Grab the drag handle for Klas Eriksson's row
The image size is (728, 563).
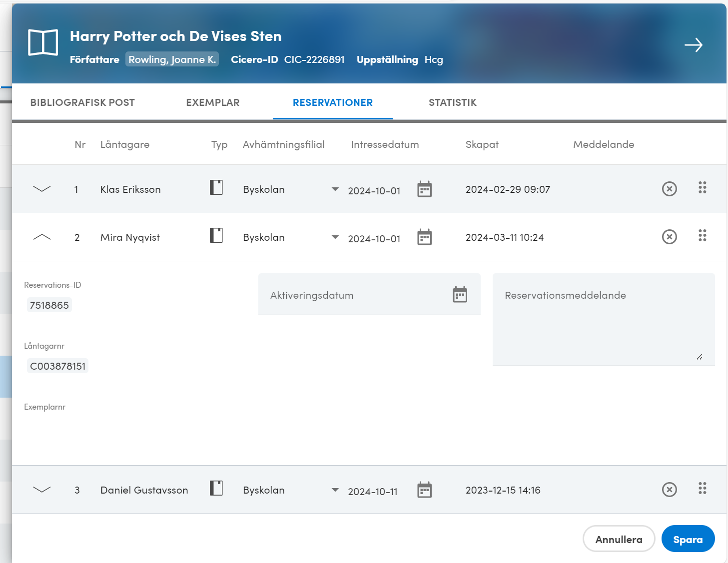coord(703,187)
